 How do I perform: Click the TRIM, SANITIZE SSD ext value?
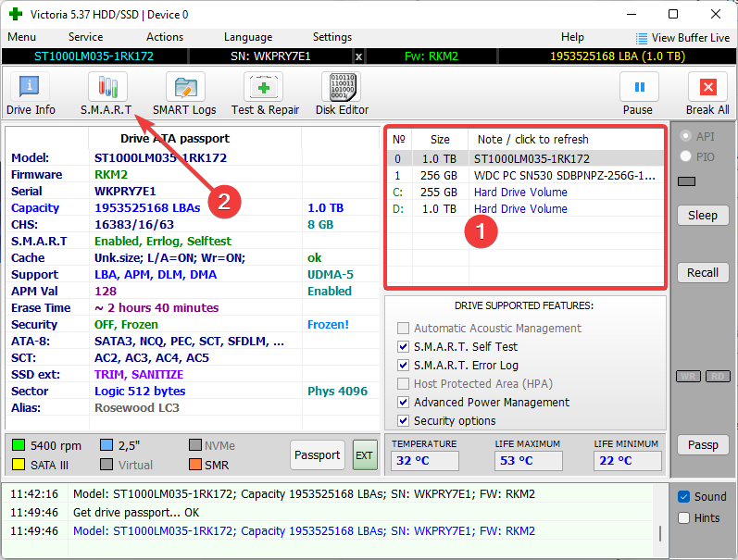coord(139,375)
